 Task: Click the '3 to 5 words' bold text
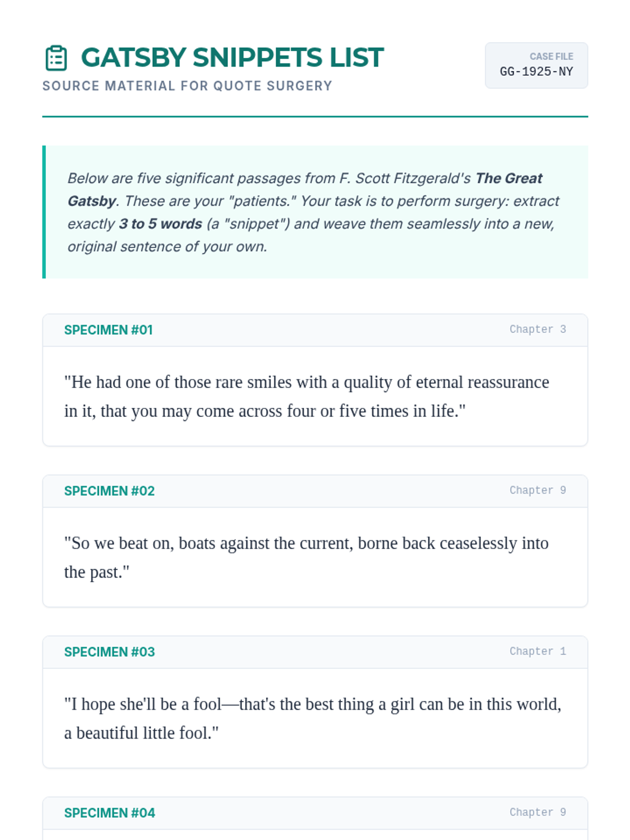(x=160, y=224)
